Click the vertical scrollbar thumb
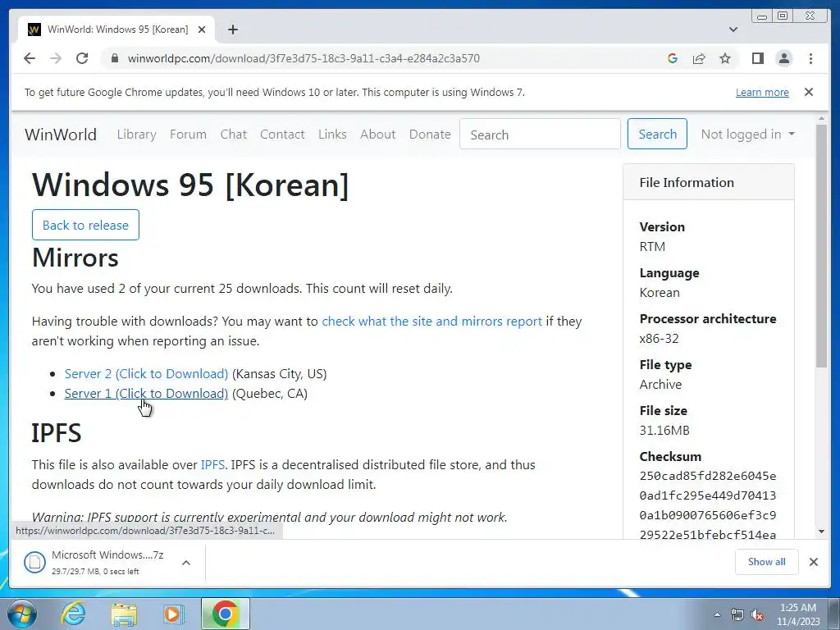 coord(822,245)
